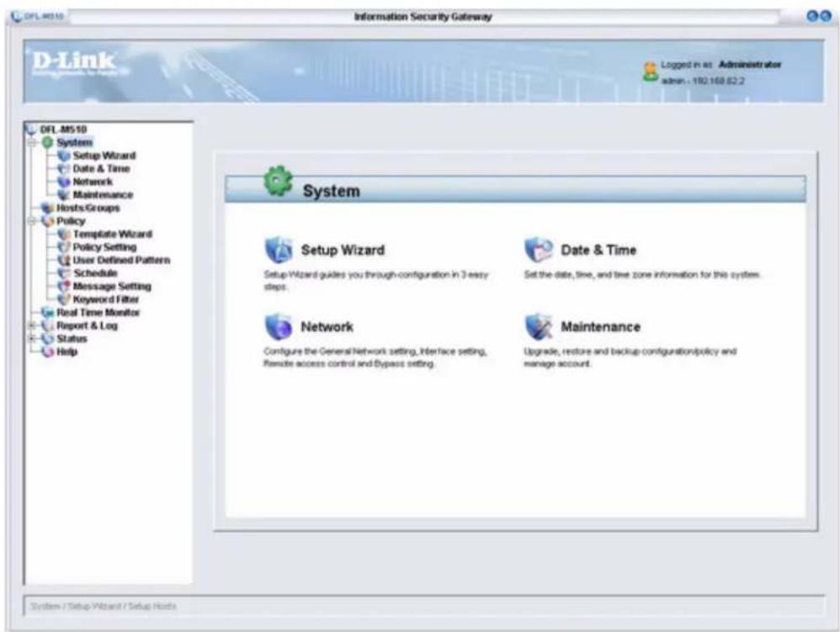
Task: Click the User Defined Pattern tree icon
Action: (64, 260)
